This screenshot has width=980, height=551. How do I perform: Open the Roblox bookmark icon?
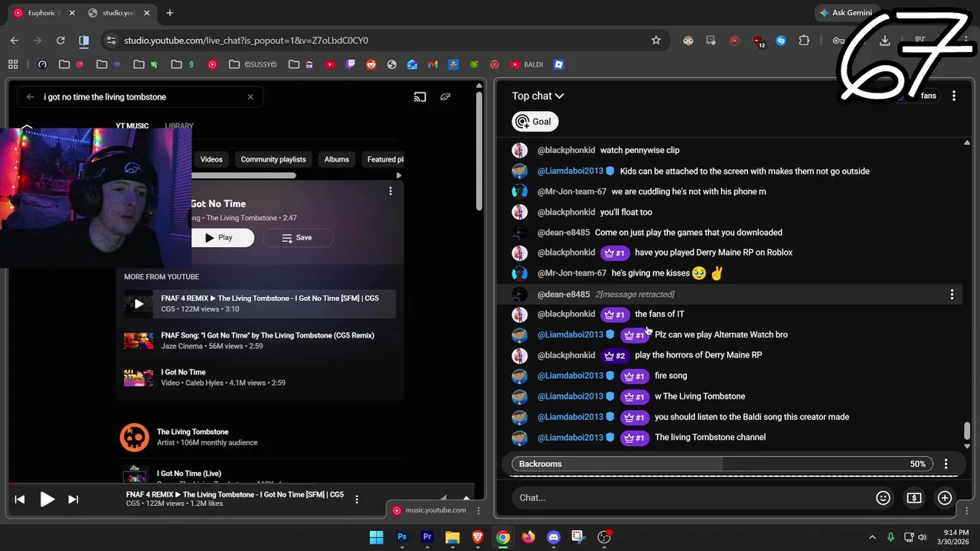click(559, 64)
